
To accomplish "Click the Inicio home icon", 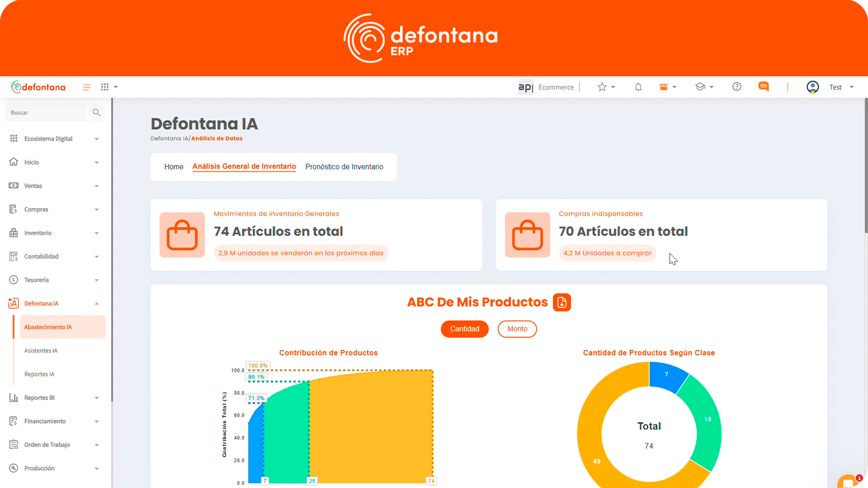I will coord(14,162).
